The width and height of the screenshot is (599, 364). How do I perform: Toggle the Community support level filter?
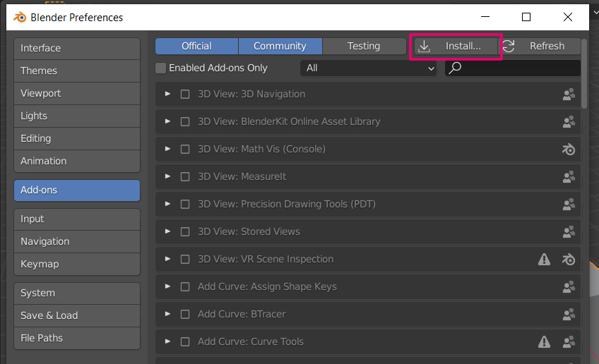(280, 46)
